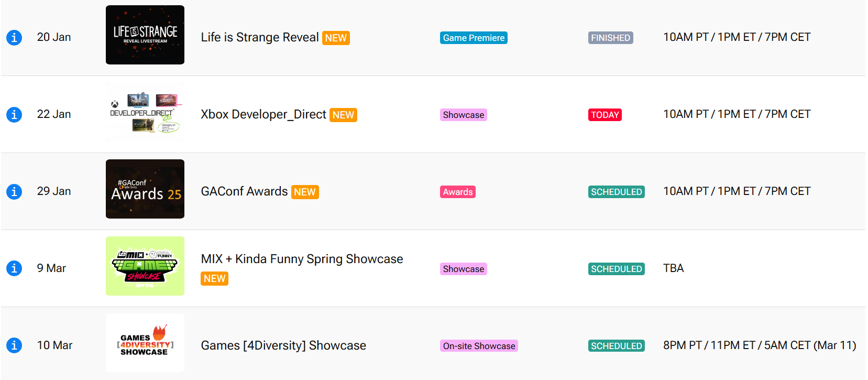Click the red TODAY status badge
The height and width of the screenshot is (380, 868).
tap(605, 115)
